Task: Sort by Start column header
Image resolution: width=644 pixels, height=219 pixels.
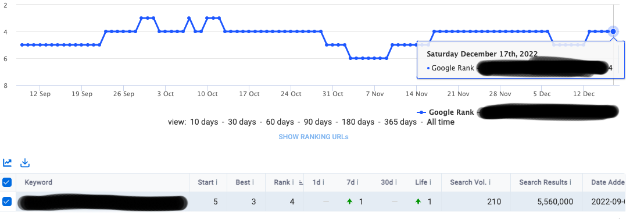Action: click(205, 182)
